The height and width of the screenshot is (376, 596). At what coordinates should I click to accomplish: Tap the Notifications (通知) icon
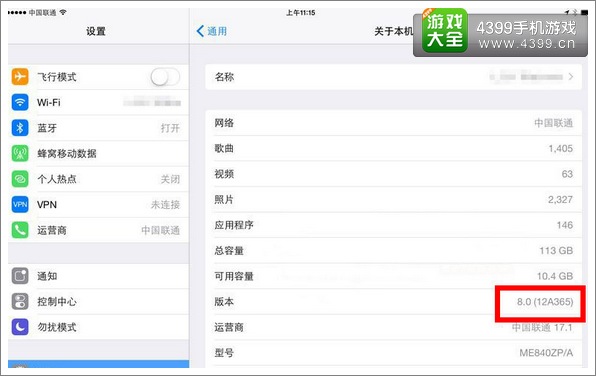point(20,276)
